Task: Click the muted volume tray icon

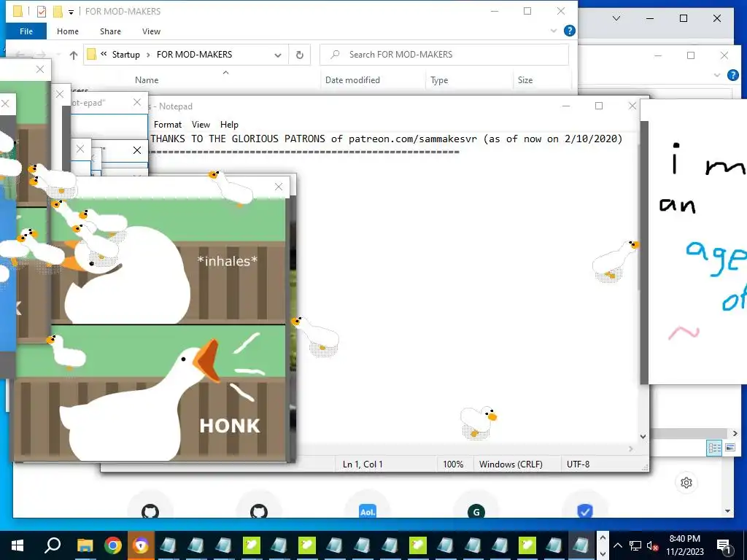Action: 653,545
